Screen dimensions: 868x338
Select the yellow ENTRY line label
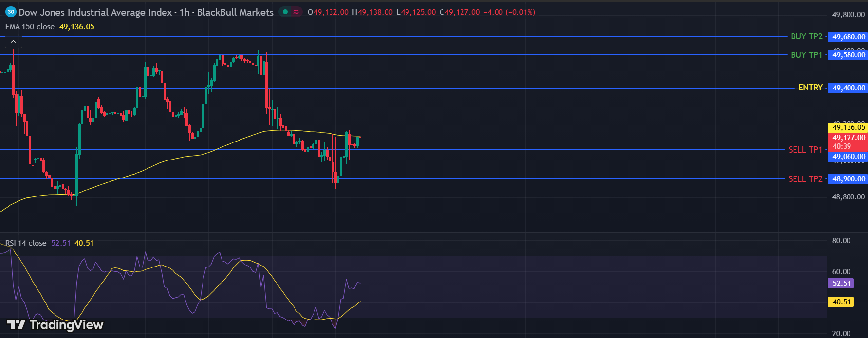[810, 88]
